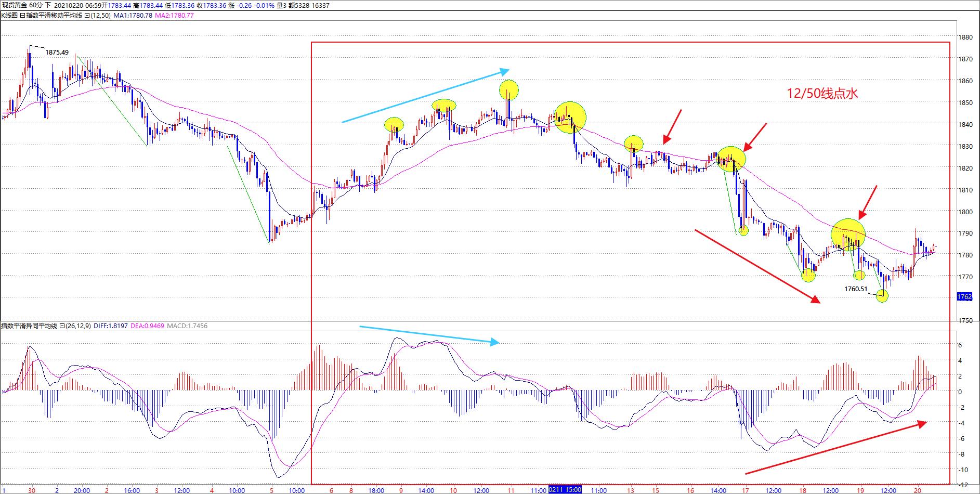Click date label 19 on time axis
Image resolution: width=980 pixels, height=494 pixels.
860,490
